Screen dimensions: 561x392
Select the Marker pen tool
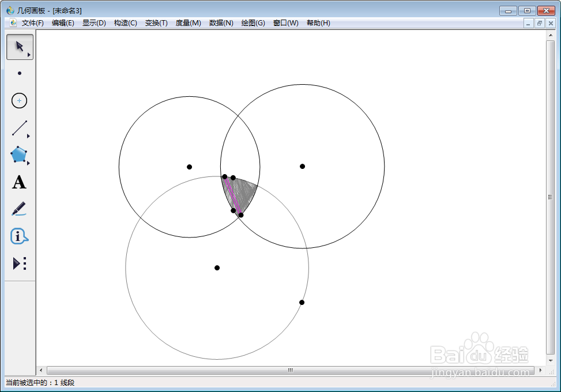[18, 209]
